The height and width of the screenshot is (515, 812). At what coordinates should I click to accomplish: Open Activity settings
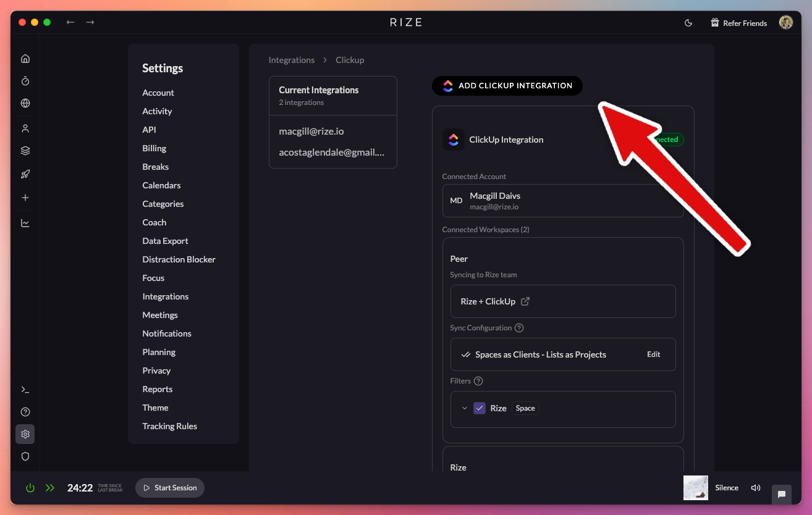pyautogui.click(x=157, y=111)
